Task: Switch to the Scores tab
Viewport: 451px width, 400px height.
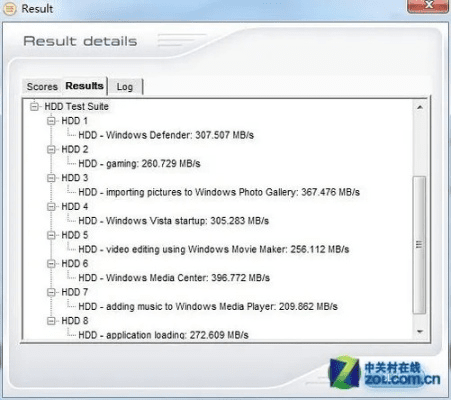Action: [42, 87]
